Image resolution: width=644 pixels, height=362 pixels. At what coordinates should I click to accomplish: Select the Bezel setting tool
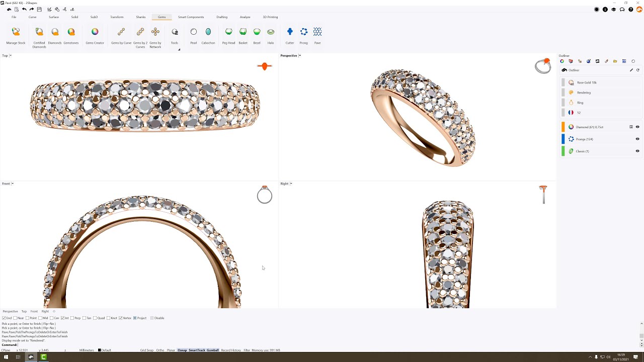(x=257, y=32)
